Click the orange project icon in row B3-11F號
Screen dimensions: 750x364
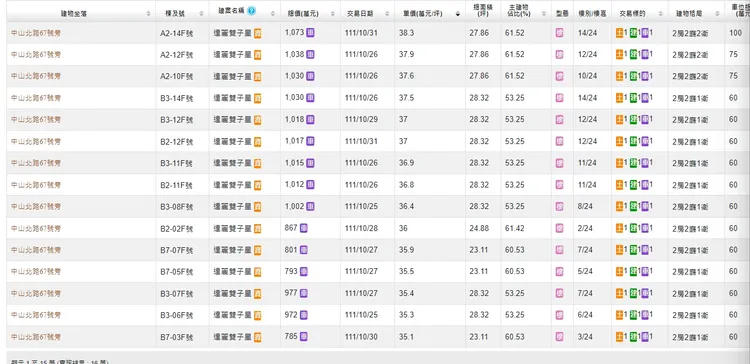[x=257, y=163]
